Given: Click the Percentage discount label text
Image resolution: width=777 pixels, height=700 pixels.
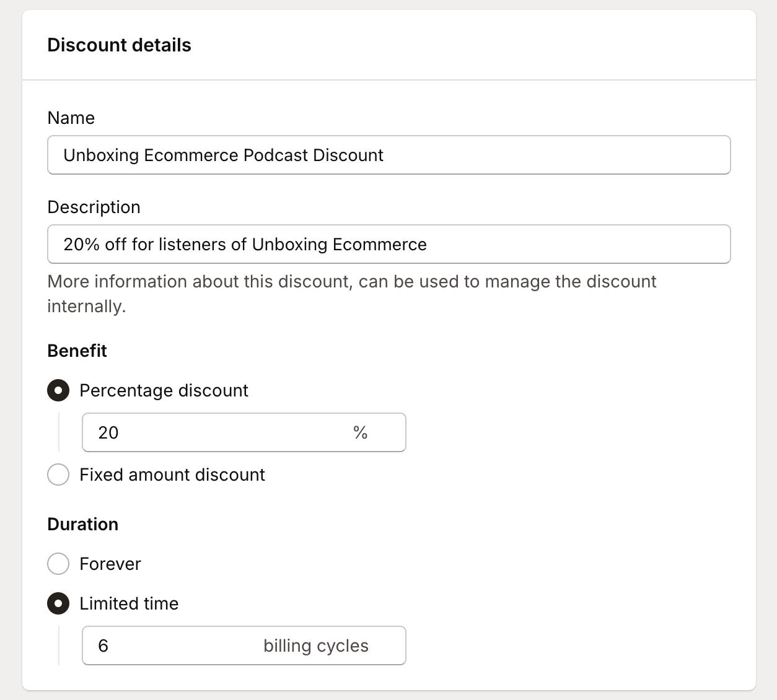Looking at the screenshot, I should 164,390.
